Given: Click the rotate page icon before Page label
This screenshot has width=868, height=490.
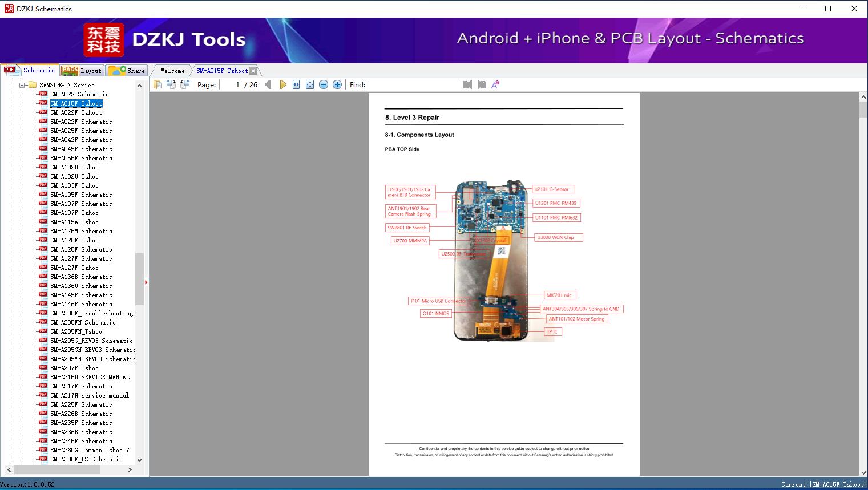Looking at the screenshot, I should (184, 84).
